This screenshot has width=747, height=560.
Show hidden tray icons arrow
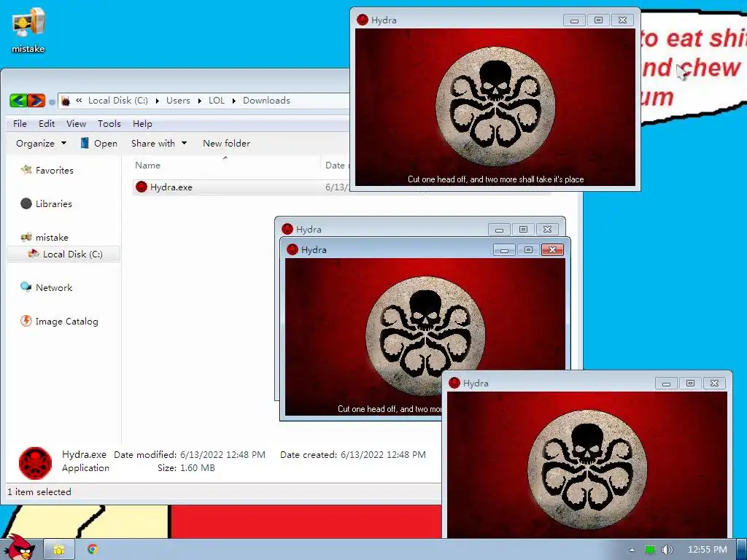pos(632,550)
